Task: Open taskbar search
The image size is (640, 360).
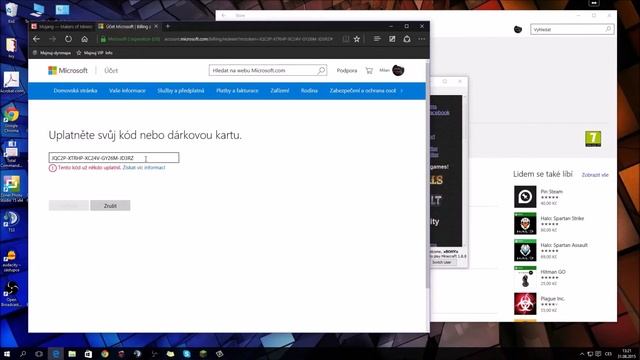Action: (23, 353)
